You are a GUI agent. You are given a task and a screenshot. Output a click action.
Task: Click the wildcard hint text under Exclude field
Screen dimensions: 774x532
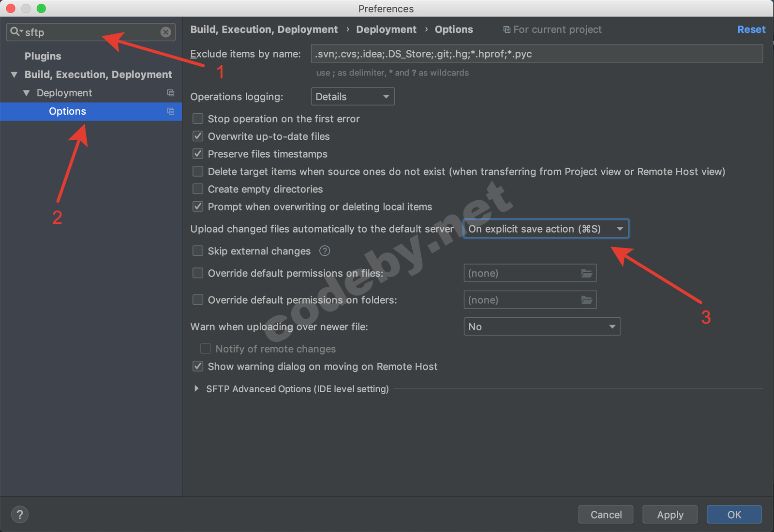point(392,73)
